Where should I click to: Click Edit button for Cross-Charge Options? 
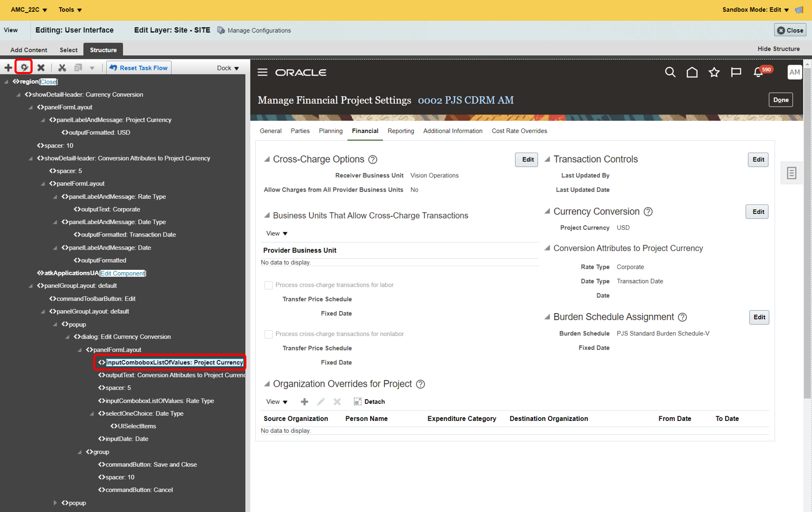coord(527,160)
